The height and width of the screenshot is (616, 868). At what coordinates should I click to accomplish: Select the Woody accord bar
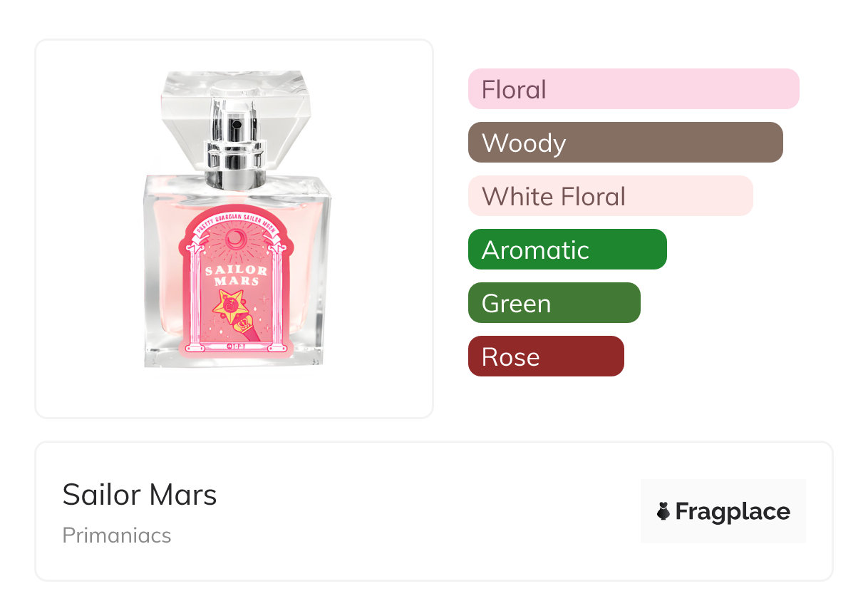tap(625, 143)
